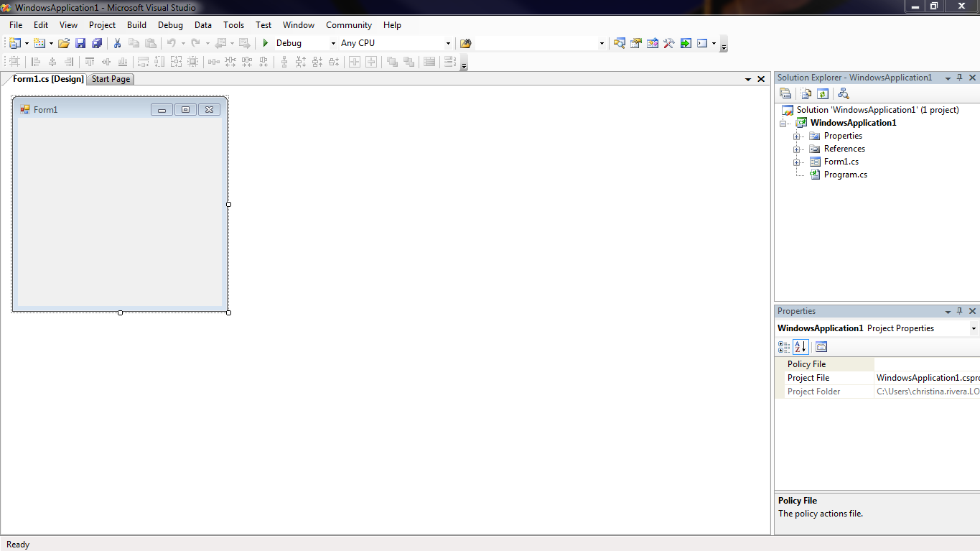Viewport: 980px width, 551px height.
Task: Expand the Properties folder node
Action: tap(796, 136)
